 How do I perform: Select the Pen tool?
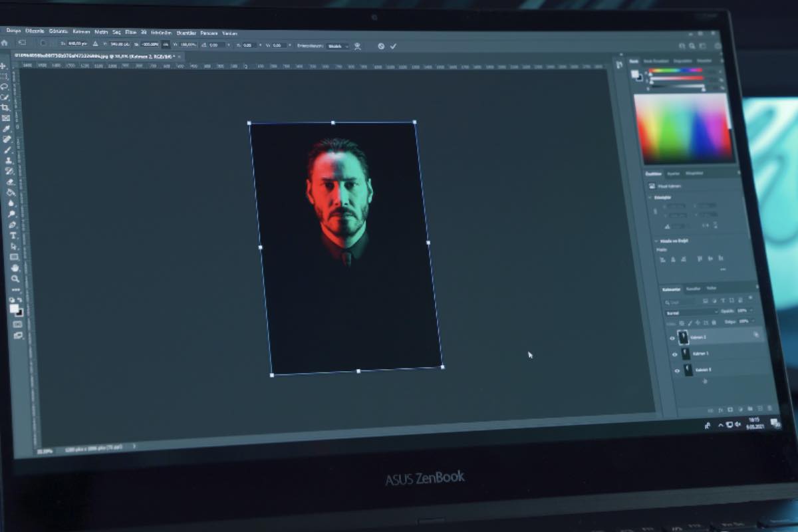coord(11,224)
